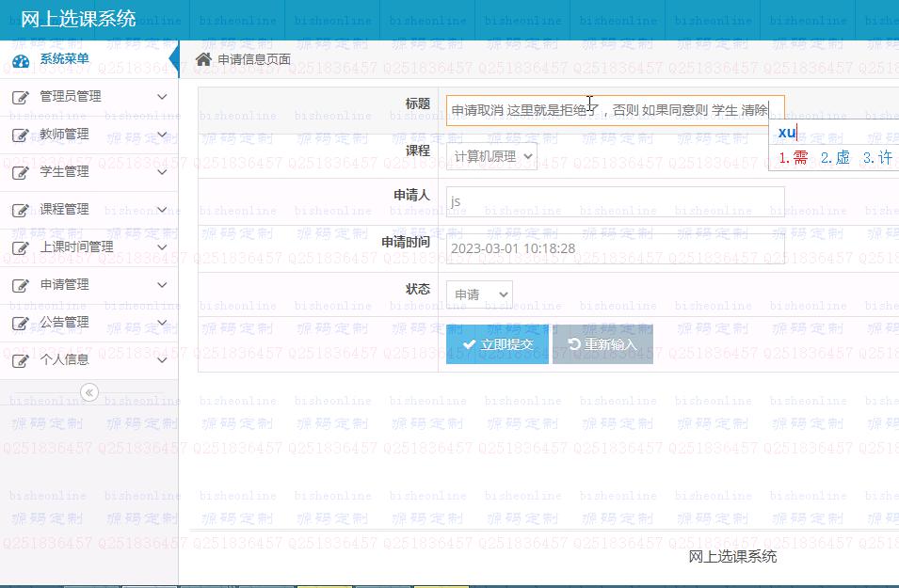Open the 申请管理 menu
Screen dimensions: 899x588
point(88,285)
